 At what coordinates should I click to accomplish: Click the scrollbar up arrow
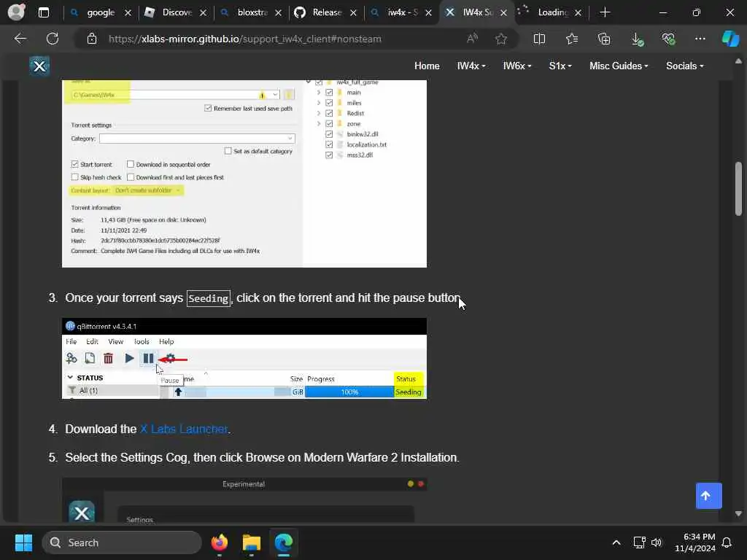738,61
